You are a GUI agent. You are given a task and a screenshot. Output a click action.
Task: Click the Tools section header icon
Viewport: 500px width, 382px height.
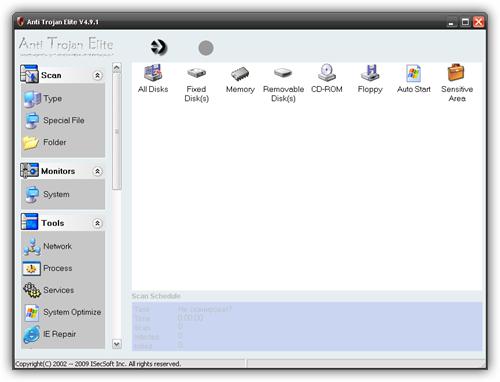(29, 222)
